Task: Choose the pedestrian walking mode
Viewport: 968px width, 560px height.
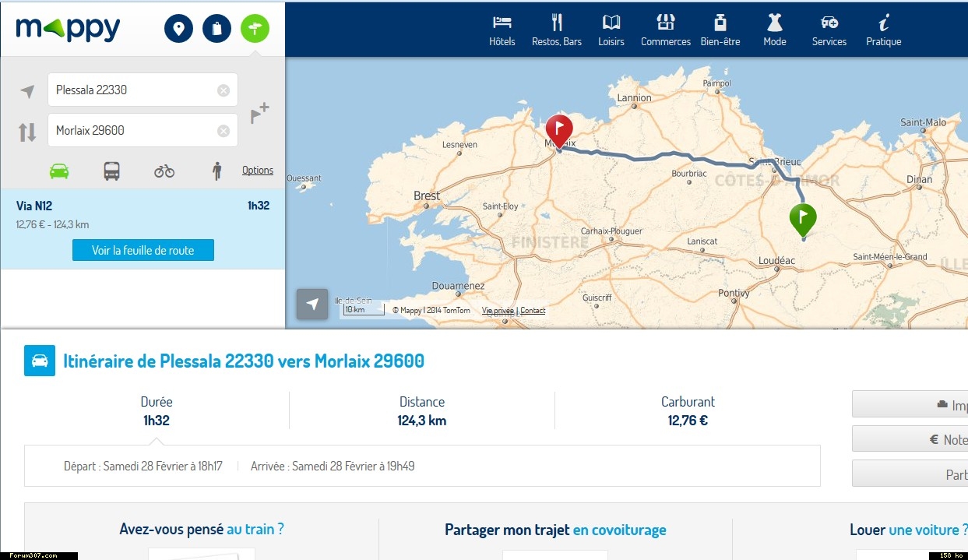Action: pyautogui.click(x=217, y=171)
